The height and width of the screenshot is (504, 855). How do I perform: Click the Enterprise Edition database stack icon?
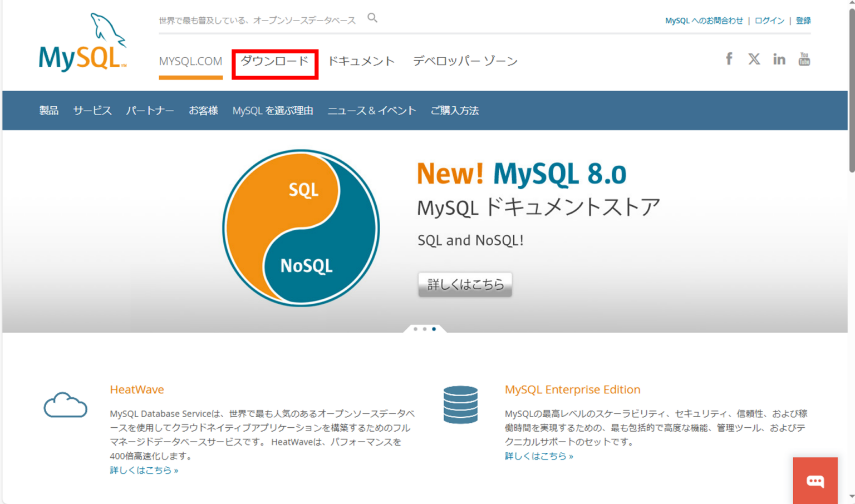coord(460,405)
